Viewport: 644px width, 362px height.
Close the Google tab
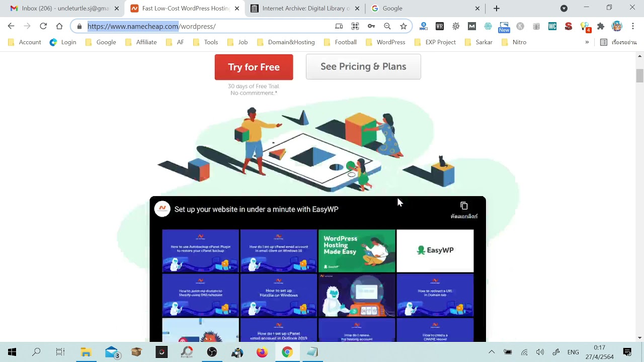477,9
